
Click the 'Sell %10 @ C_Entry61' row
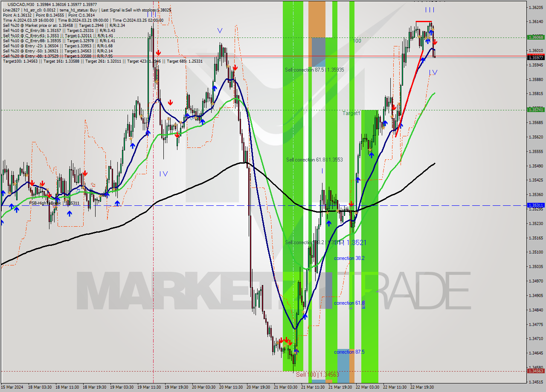pyautogui.click(x=58, y=35)
